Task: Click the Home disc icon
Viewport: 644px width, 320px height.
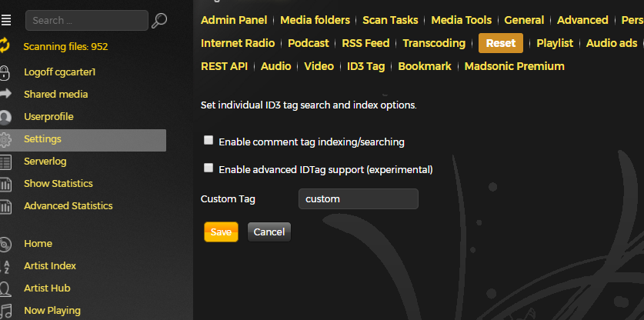Action: click(x=5, y=244)
